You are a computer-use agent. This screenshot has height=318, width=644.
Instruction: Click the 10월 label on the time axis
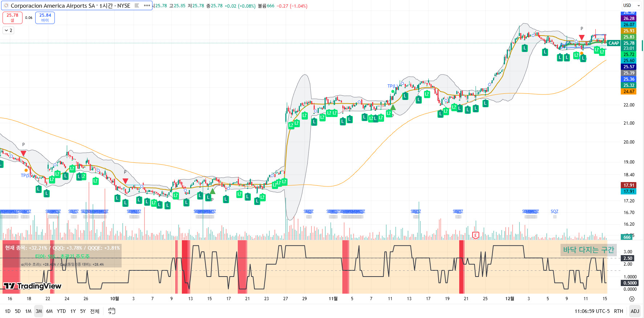(x=114, y=299)
